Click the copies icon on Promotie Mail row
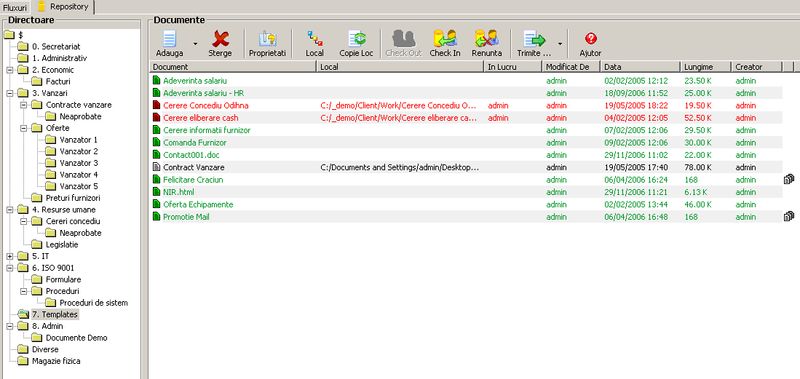 789,217
